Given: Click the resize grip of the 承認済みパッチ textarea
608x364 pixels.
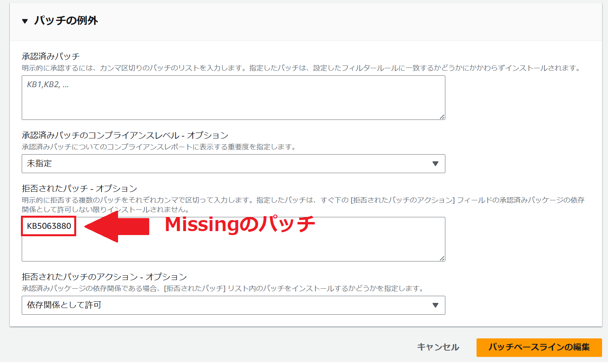Looking at the screenshot, I should (442, 116).
